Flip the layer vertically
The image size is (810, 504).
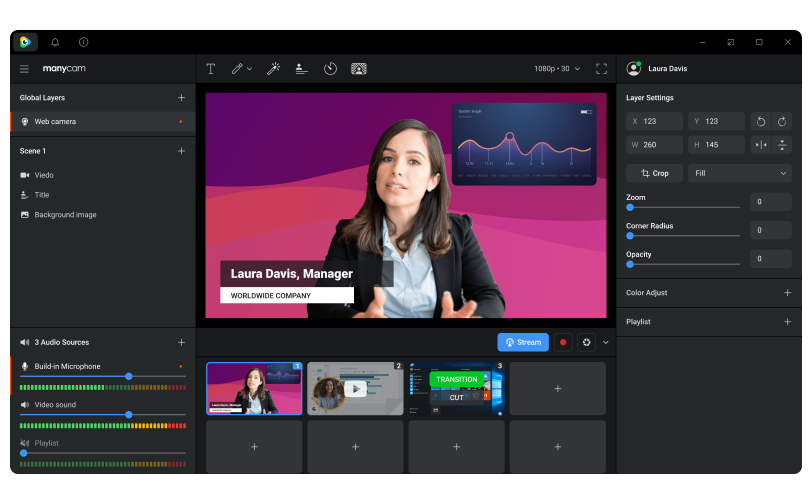point(782,145)
